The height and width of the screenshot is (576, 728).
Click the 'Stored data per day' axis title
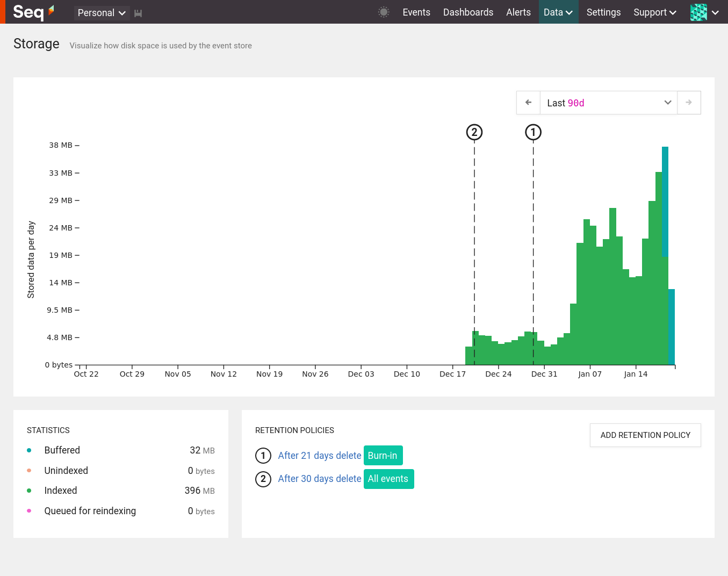[x=31, y=260]
